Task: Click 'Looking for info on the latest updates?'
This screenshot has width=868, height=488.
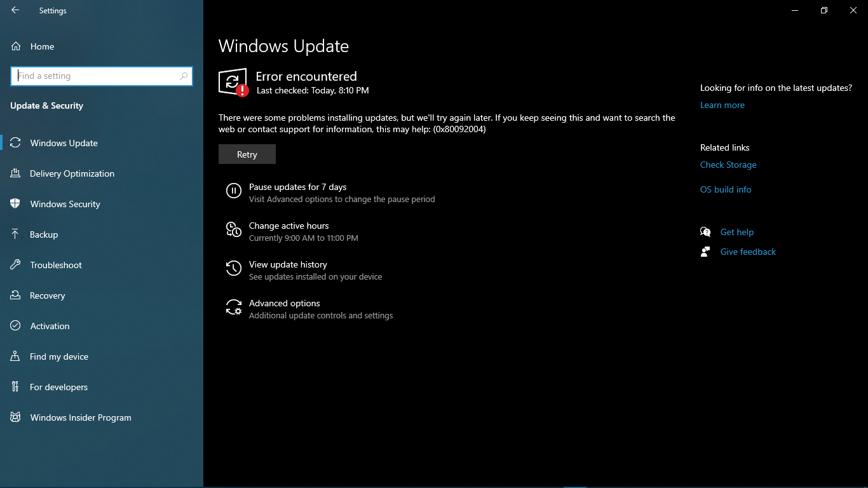Action: click(776, 88)
